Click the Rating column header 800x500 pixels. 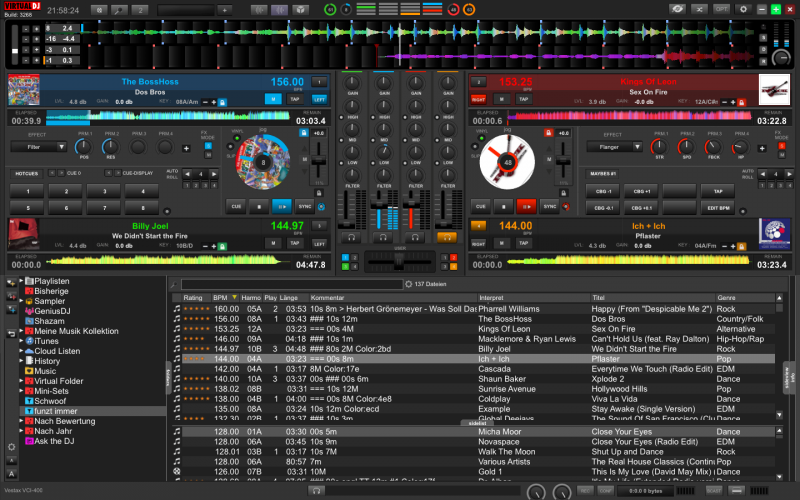[x=193, y=297]
